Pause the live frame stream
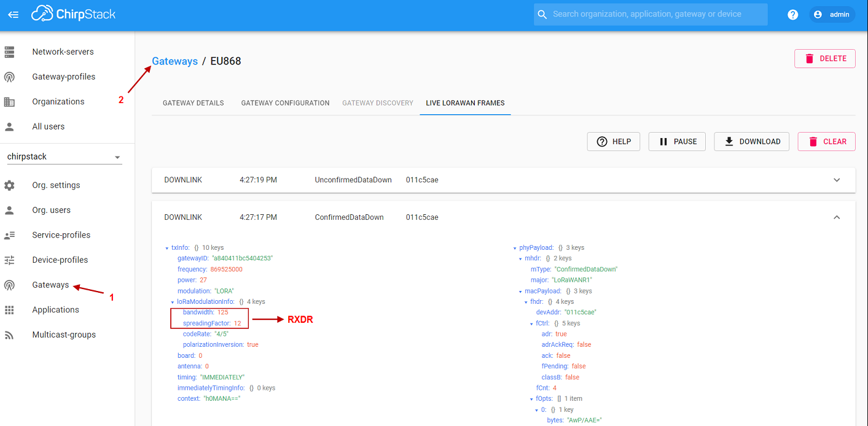868x426 pixels. [x=677, y=141]
